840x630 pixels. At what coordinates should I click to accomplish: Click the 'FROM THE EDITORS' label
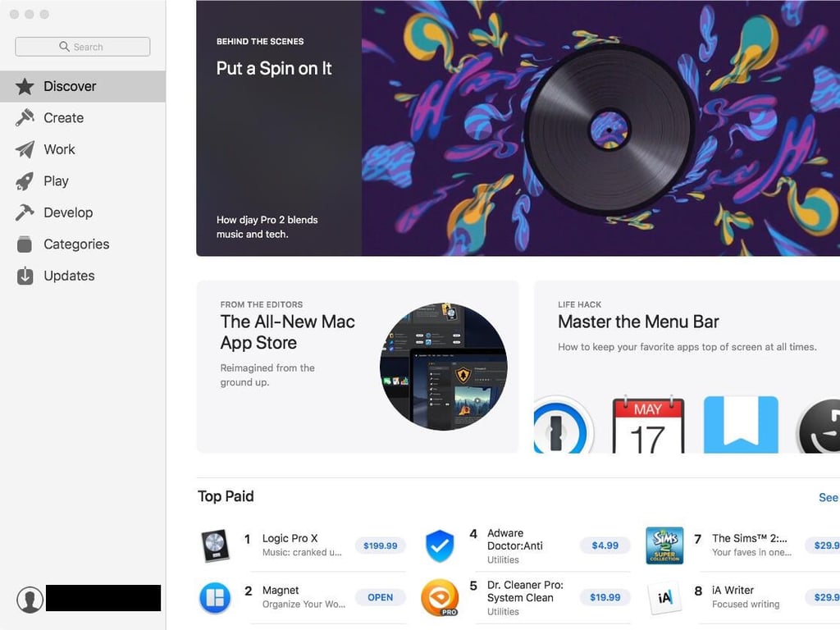262,305
